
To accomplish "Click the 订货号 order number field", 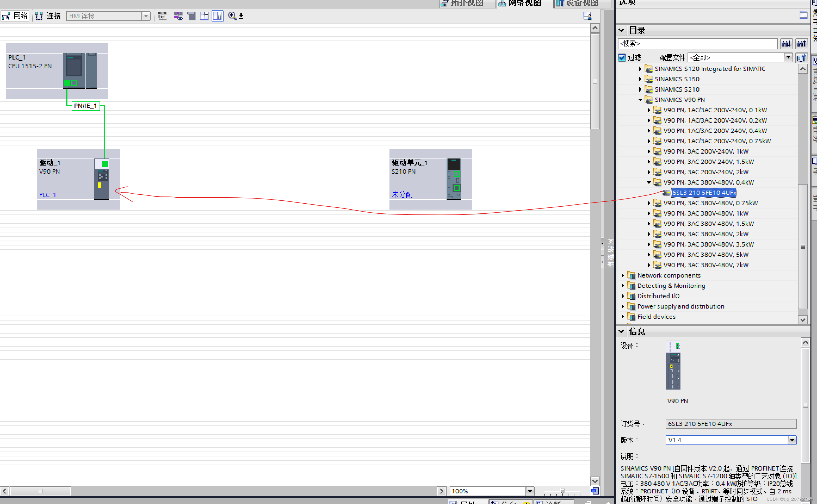I will [x=731, y=424].
